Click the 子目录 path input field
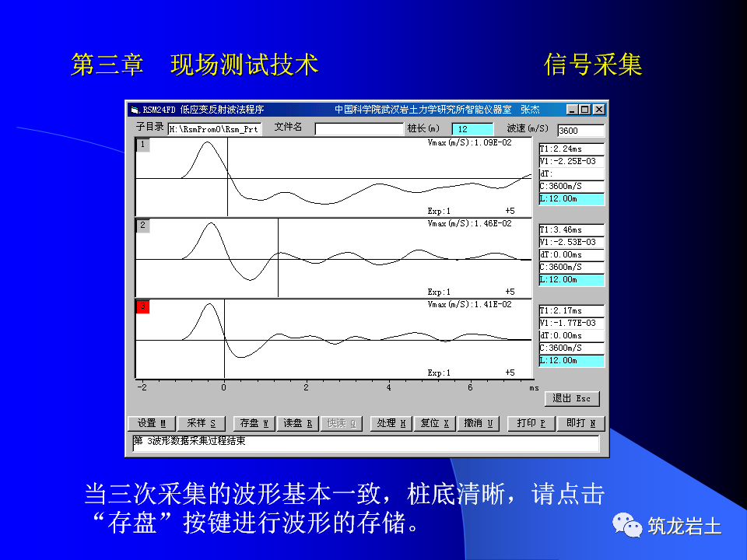Screen dimensions: 747x560 coord(215,129)
